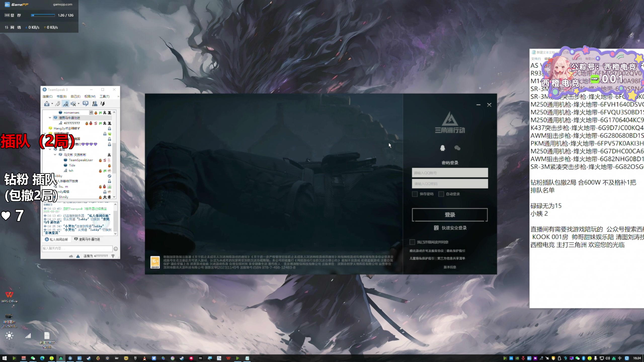644x362 pixels.
Task: Toggle TeamSpeak mute speakers toolbar icon
Action: coord(73,104)
